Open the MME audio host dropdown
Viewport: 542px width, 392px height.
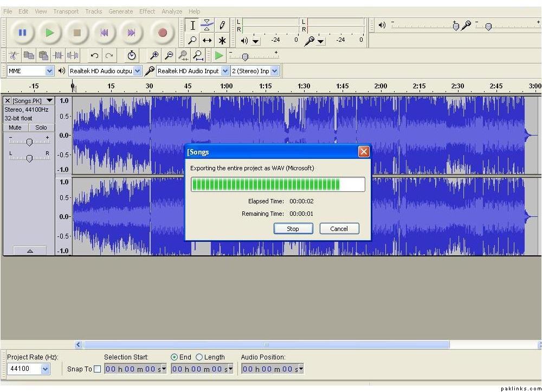coord(50,71)
